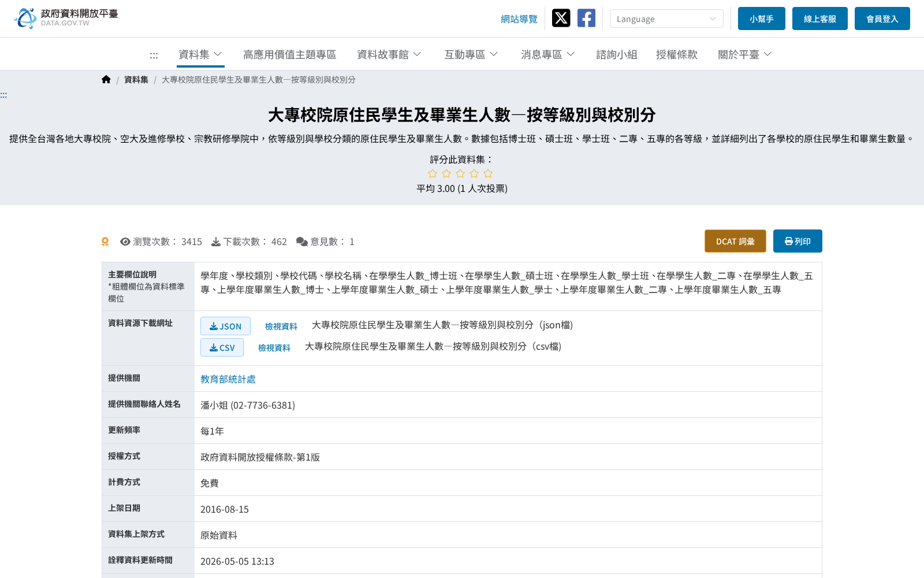Click the page title heading text
Image resolution: width=924 pixels, height=578 pixels.
pyautogui.click(x=462, y=115)
